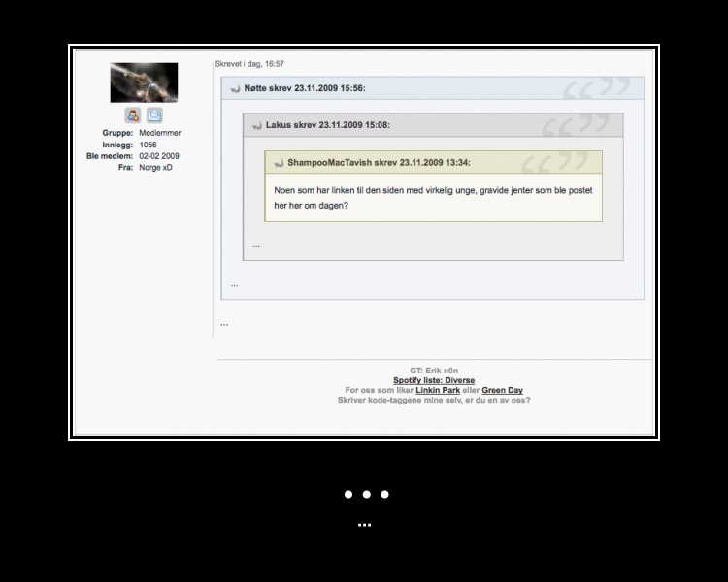Viewport: 728px width, 582px height.
Task: Click the 'Ble medlem:' label
Action: coord(110,156)
